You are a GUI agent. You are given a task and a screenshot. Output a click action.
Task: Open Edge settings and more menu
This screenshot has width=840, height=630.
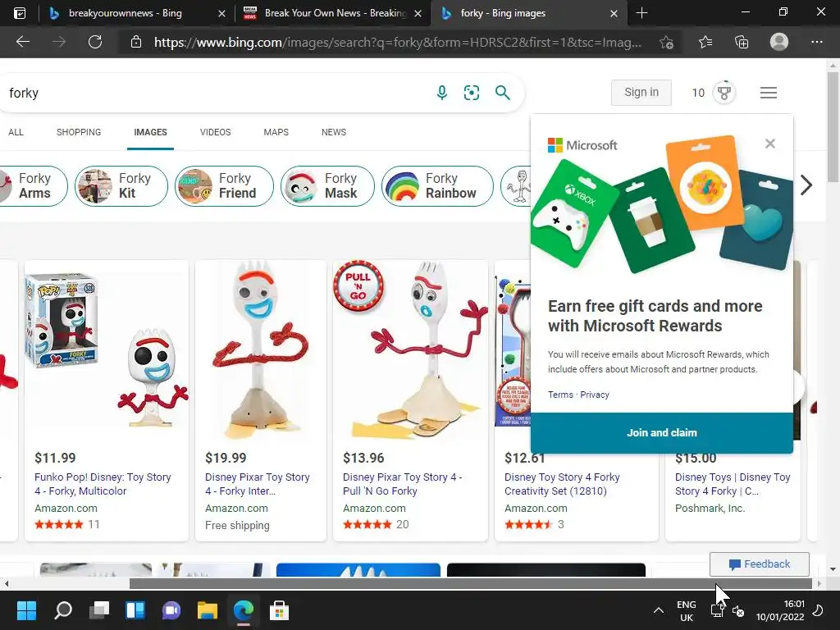point(816,42)
